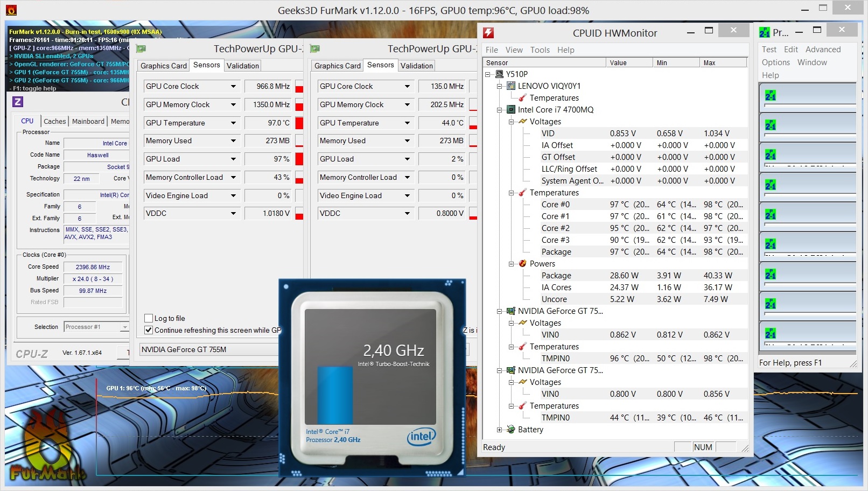
Task: Click the FurMark flame icon in the title bar
Action: pyautogui.click(x=11, y=10)
